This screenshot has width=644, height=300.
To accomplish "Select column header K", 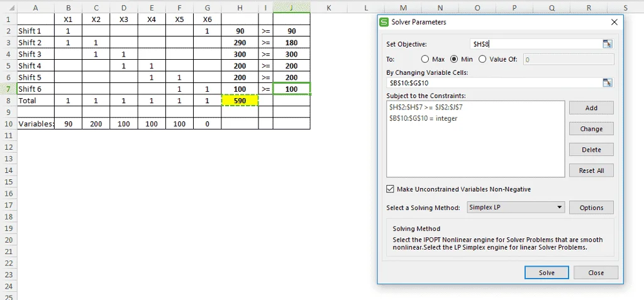I will 328,8.
